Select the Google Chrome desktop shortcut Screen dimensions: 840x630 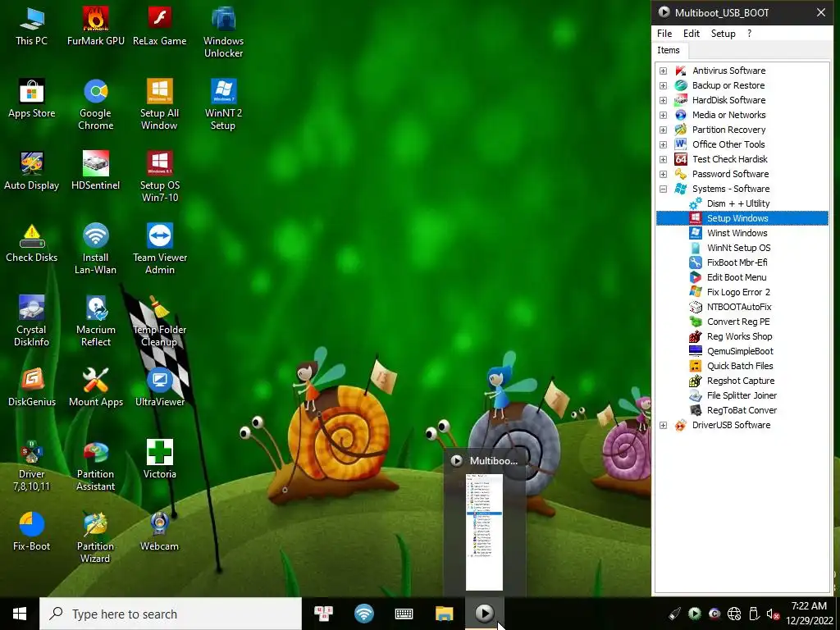96,104
